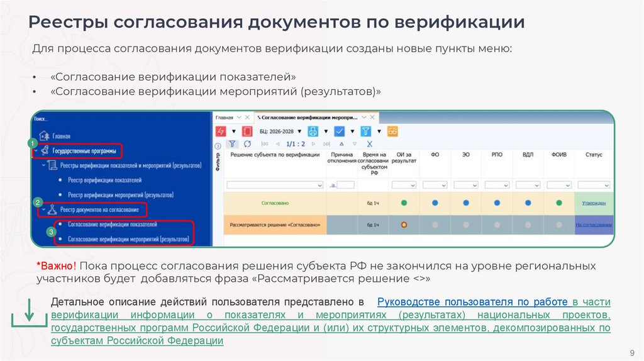Click the red document icon in toolbar

click(x=247, y=131)
